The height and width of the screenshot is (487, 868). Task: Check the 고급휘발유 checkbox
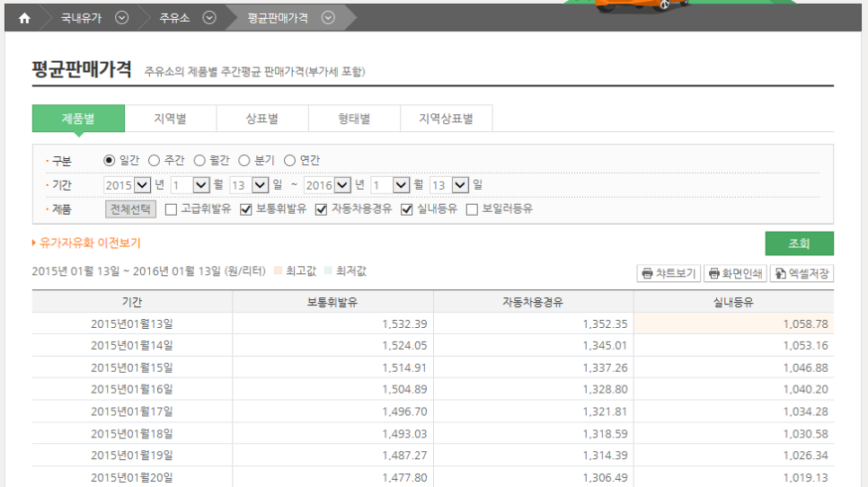(x=171, y=209)
